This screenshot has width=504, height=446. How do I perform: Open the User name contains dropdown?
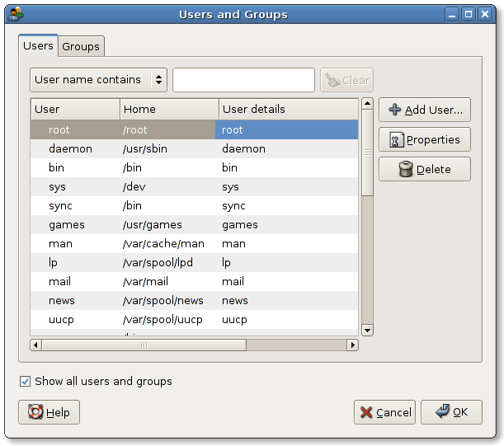98,80
